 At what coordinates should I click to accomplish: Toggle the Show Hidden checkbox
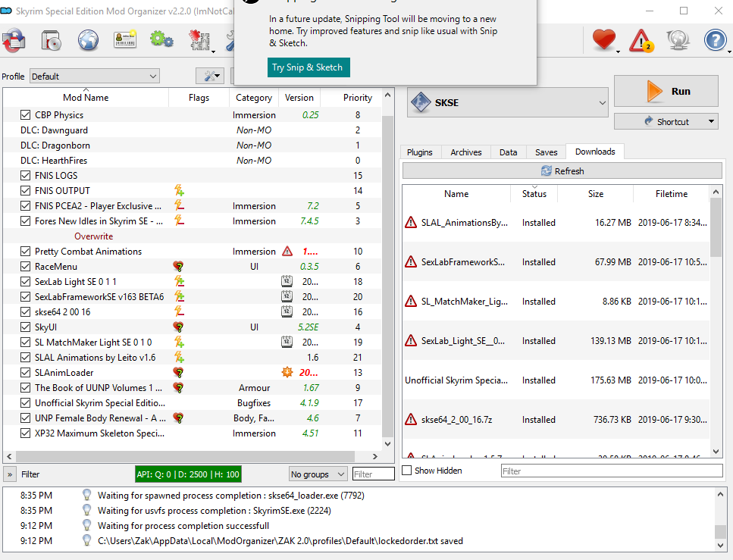pos(407,471)
